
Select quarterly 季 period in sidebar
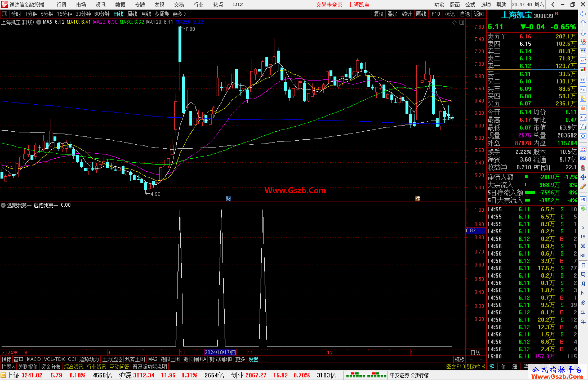click(x=583, y=312)
